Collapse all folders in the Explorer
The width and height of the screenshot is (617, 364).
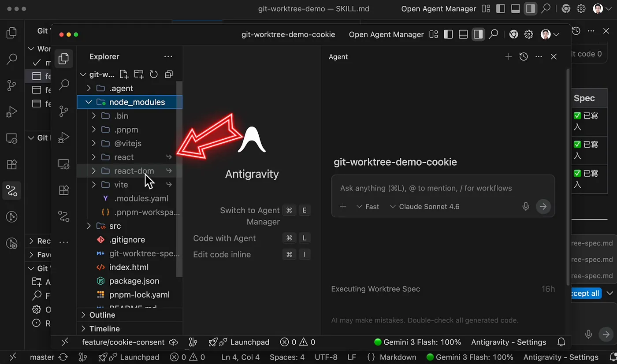coord(168,74)
